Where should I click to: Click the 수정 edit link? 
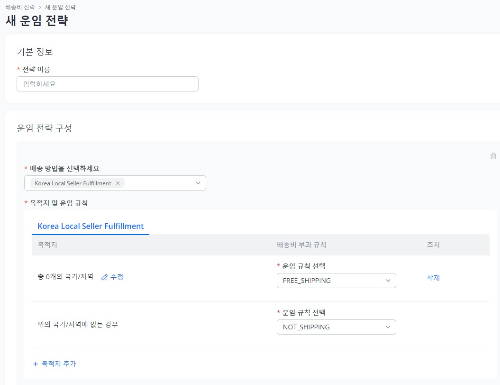click(x=117, y=277)
